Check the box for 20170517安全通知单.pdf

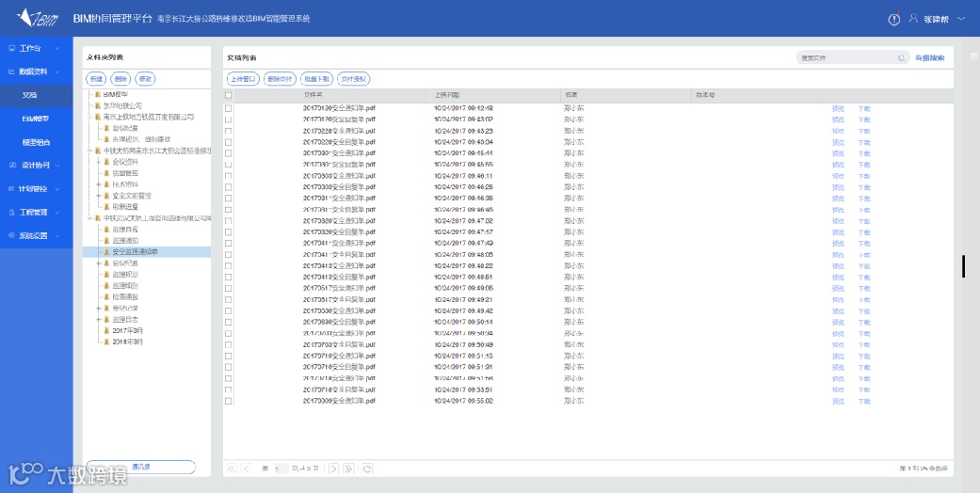(x=228, y=288)
